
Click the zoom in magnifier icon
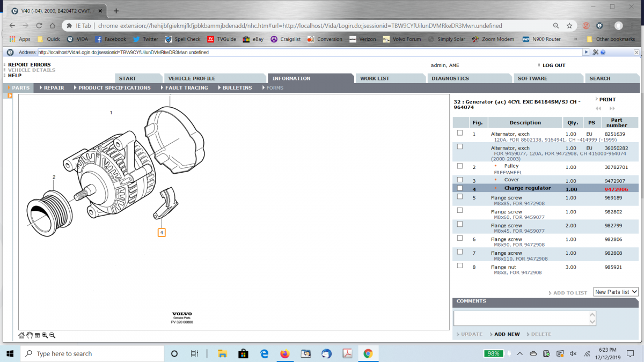coord(45,335)
